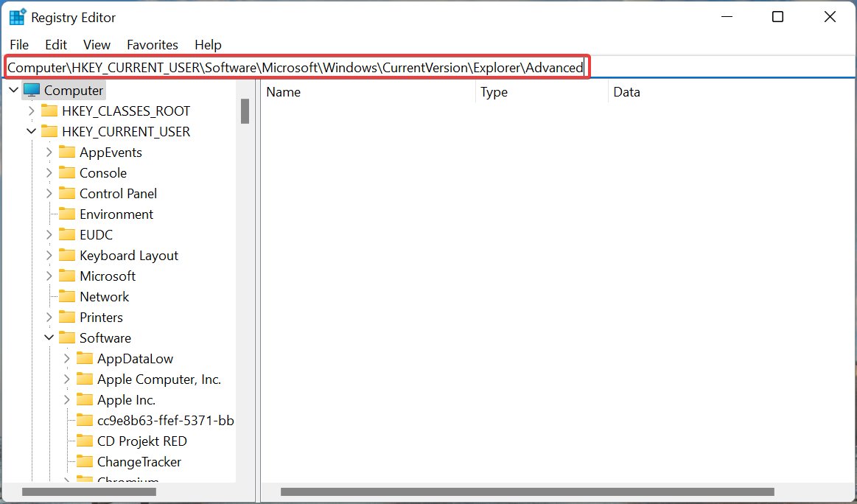The image size is (857, 504).
Task: Click the Control Panel folder icon
Action: [x=67, y=194]
